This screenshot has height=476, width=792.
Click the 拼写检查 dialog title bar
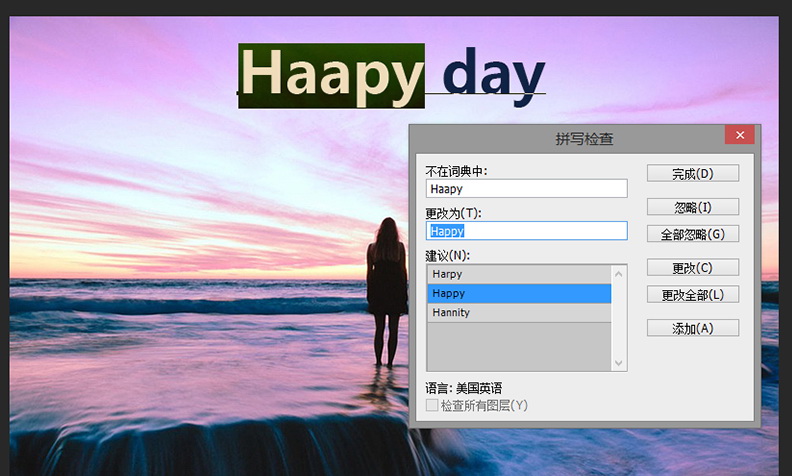pyautogui.click(x=560, y=138)
